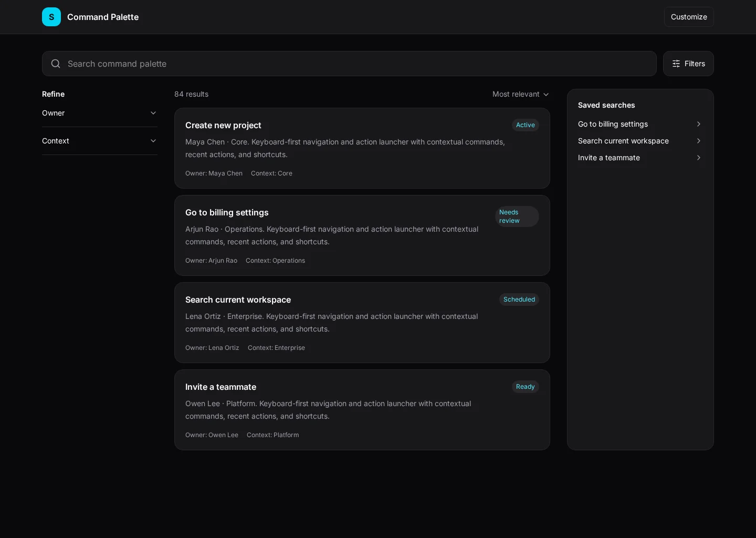Open saved search Invite a teammate
This screenshot has height=538, width=756.
(640, 158)
